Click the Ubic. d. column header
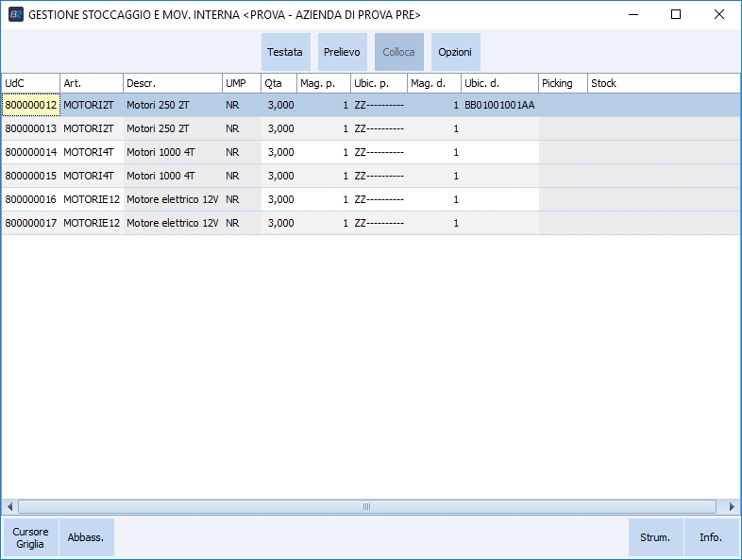 (499, 83)
